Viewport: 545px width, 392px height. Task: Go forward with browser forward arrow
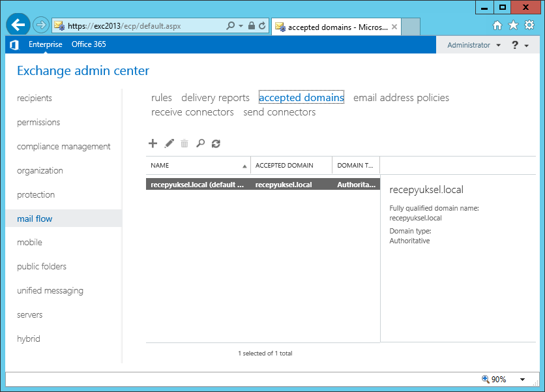pos(40,25)
